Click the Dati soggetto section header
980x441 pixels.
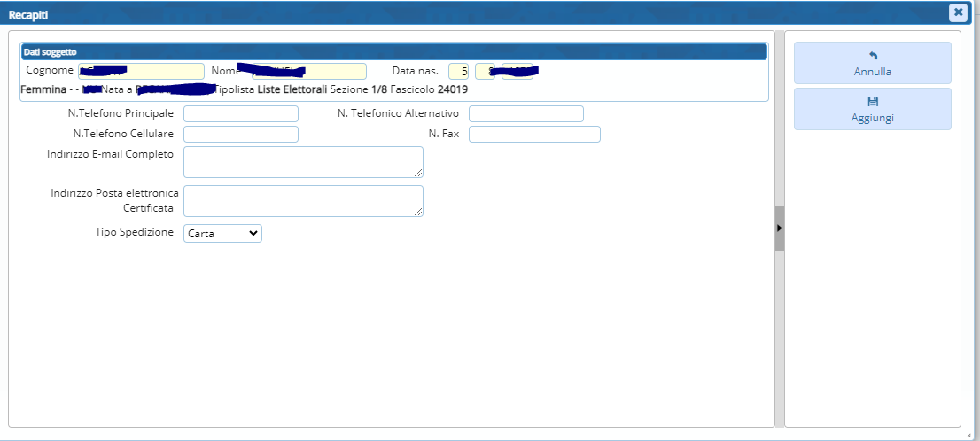click(x=393, y=52)
